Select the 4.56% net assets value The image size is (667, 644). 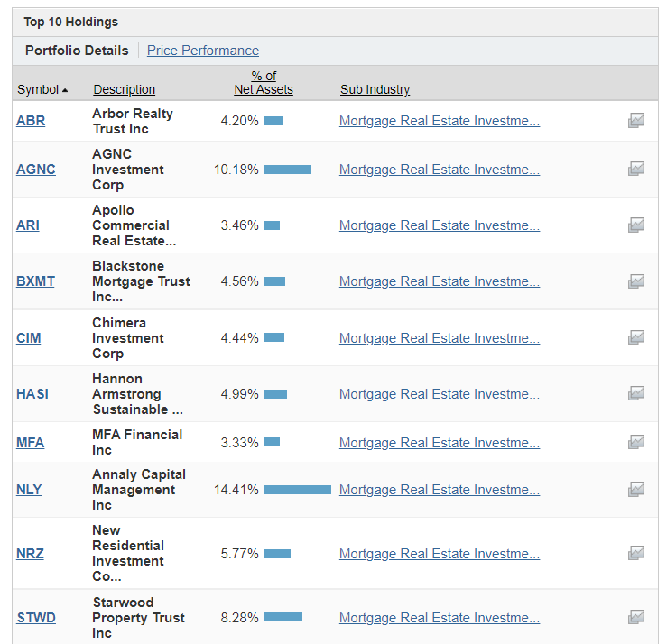pos(239,281)
